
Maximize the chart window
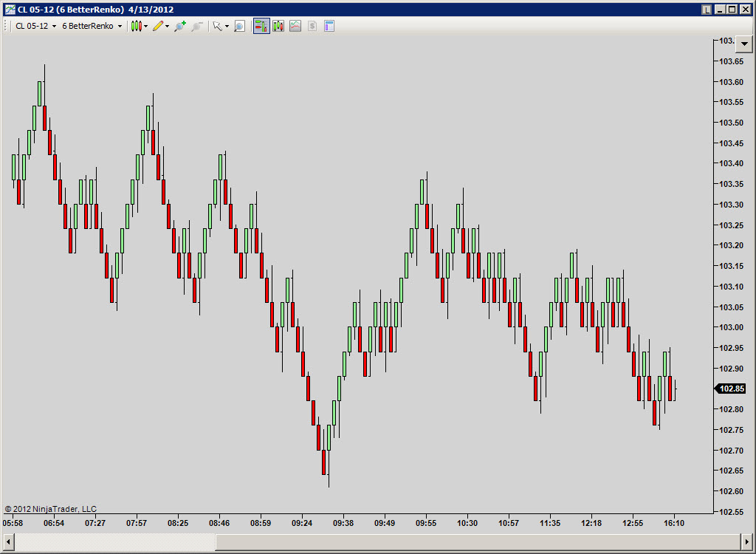(732, 9)
